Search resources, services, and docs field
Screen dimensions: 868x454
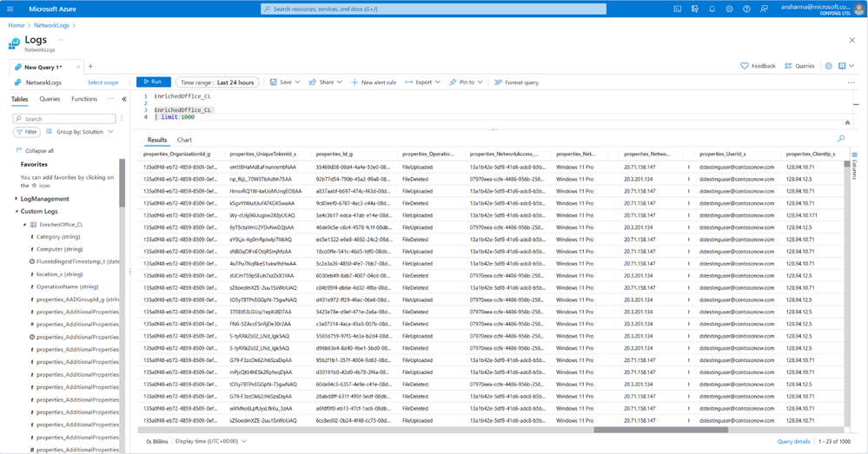click(x=434, y=9)
